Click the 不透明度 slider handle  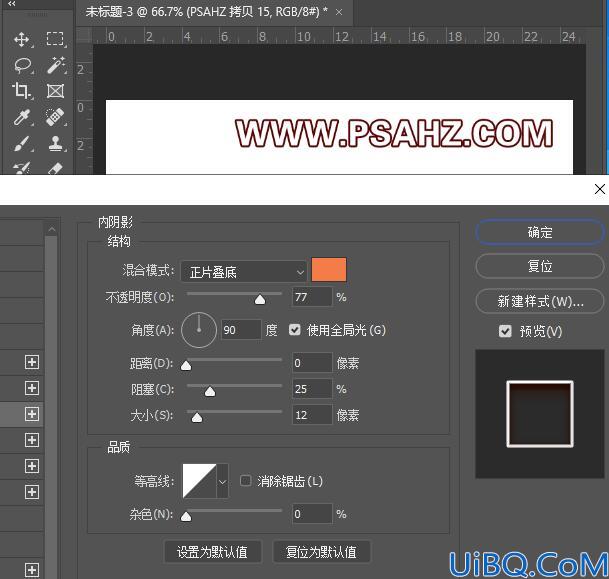pos(260,299)
